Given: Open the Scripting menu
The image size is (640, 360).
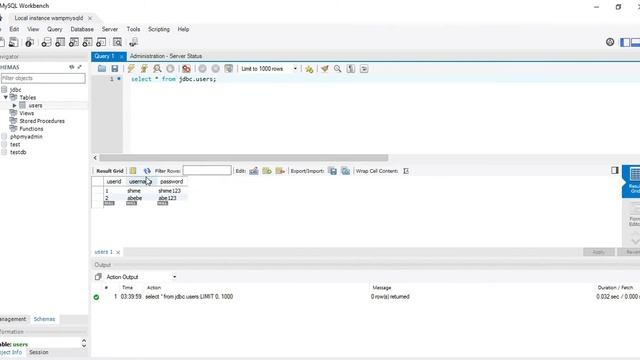Looking at the screenshot, I should [x=159, y=29].
